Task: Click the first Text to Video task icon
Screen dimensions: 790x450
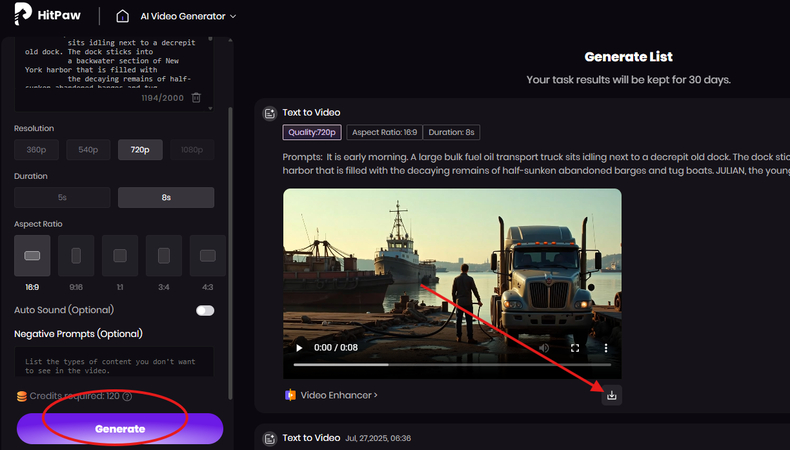Action: click(x=270, y=113)
